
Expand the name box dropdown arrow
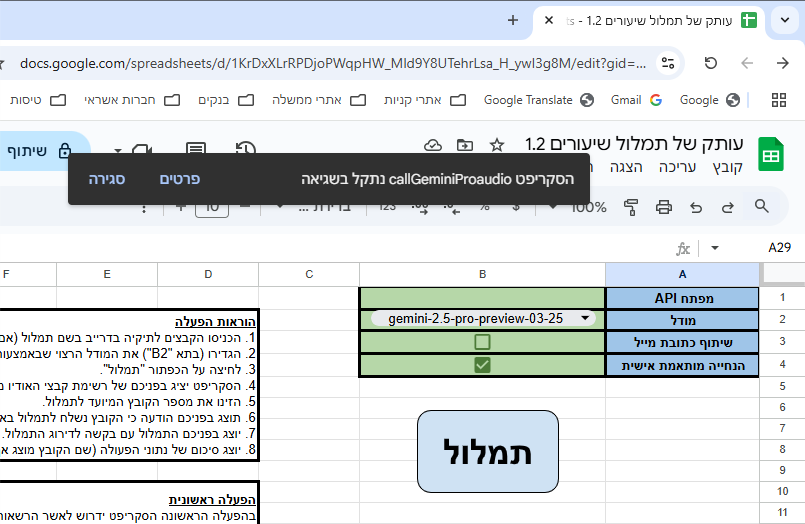point(715,248)
